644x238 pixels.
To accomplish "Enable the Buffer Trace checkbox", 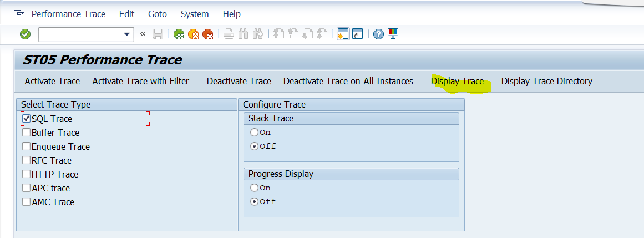I will 26,133.
